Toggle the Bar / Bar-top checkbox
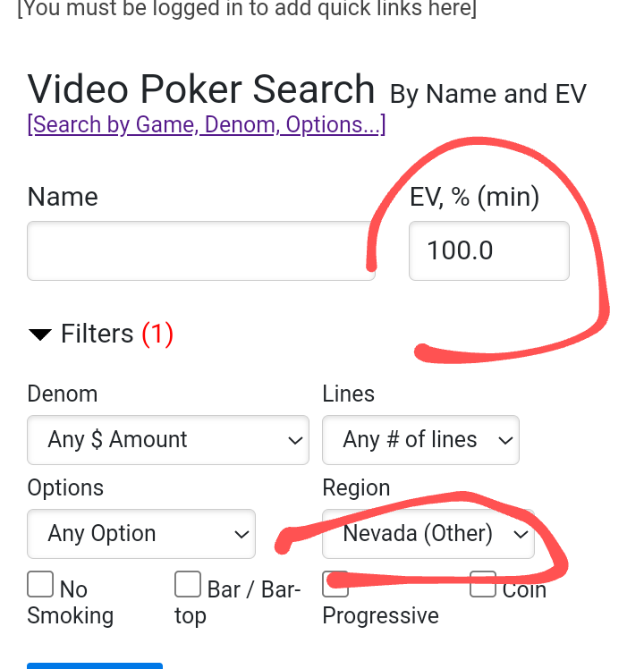The width and height of the screenshot is (644, 669). coord(188,585)
